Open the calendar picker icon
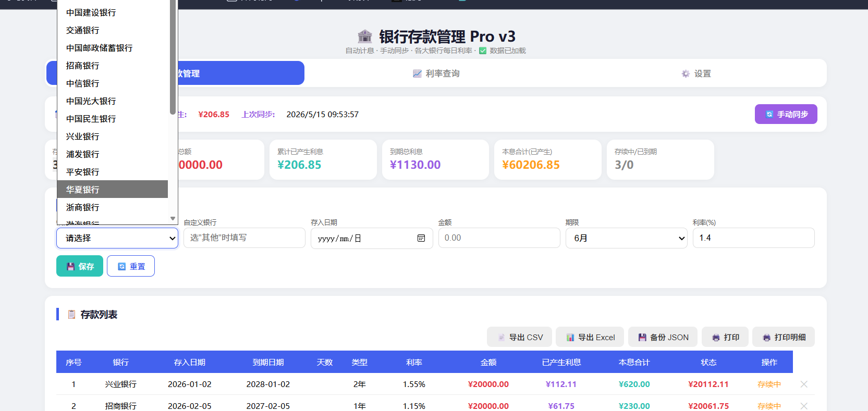868x411 pixels. click(421, 238)
